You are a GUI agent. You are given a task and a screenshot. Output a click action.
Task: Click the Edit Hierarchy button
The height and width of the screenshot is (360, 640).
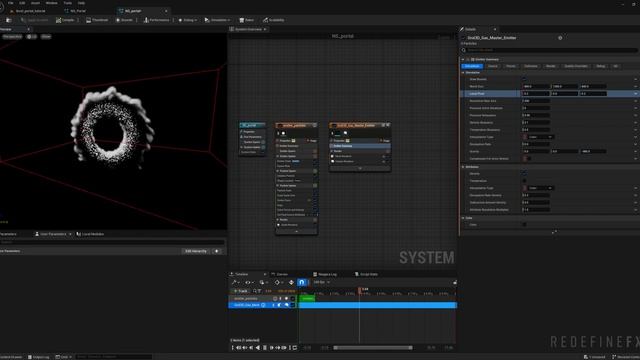pyautogui.click(x=196, y=251)
